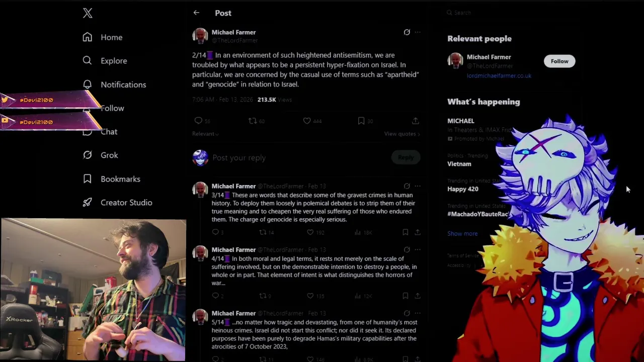Share the main post via the share icon
644x362 pixels.
[x=415, y=121]
